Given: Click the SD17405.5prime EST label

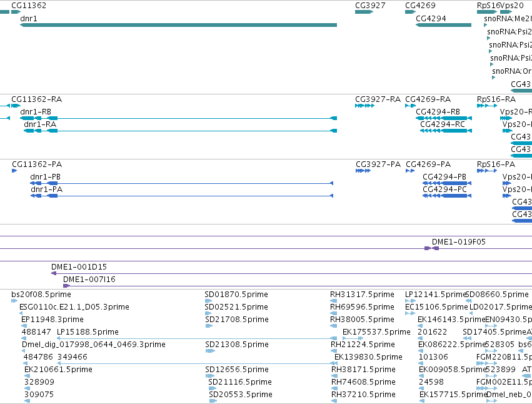Looking at the screenshot, I should (494, 332).
